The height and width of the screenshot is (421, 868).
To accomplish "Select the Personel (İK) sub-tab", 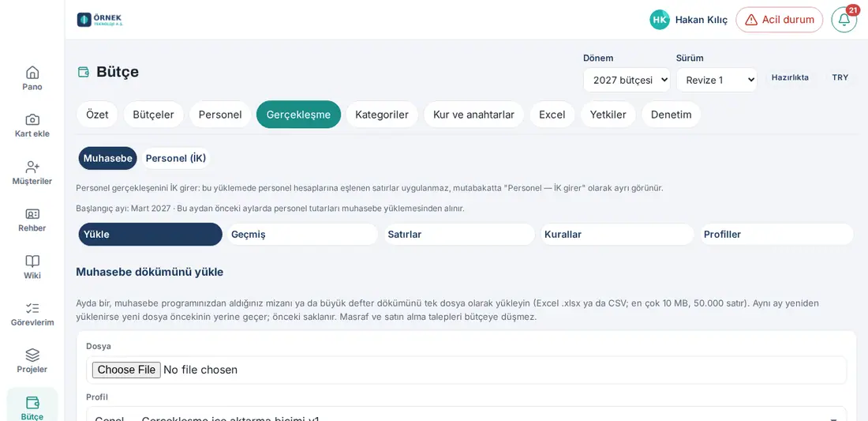I will point(175,159).
